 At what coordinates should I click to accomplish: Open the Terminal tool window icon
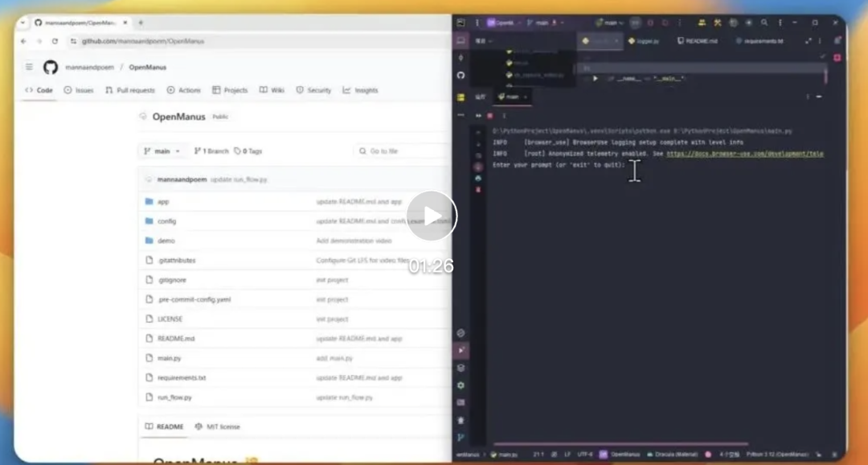pyautogui.click(x=461, y=403)
